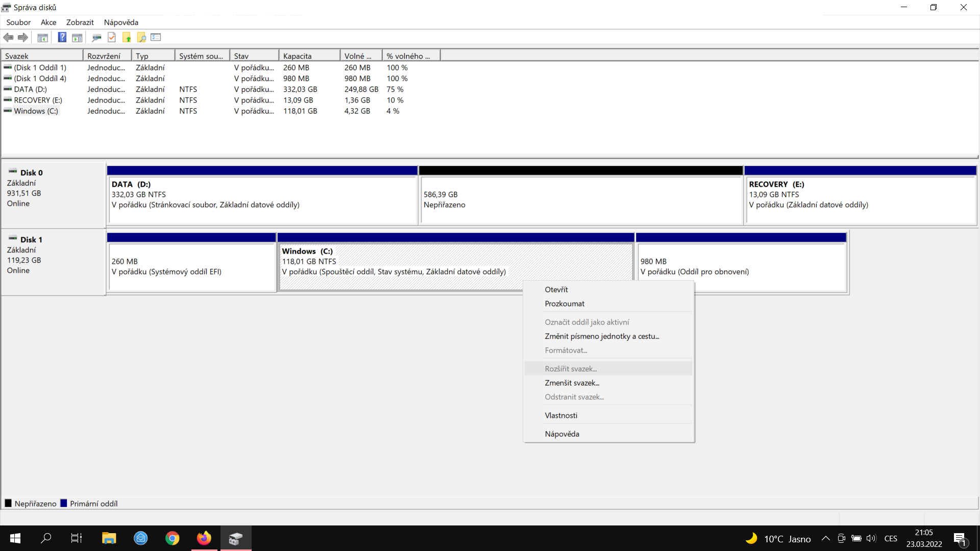Click Změnit písmeno jednotky a cestu
The height and width of the screenshot is (551, 980).
(602, 336)
